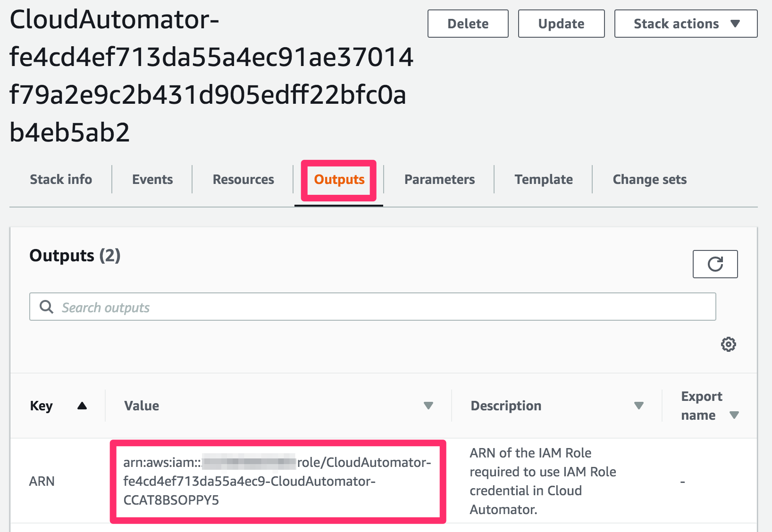The image size is (772, 532).
Task: Click the Description column header
Action: click(506, 406)
